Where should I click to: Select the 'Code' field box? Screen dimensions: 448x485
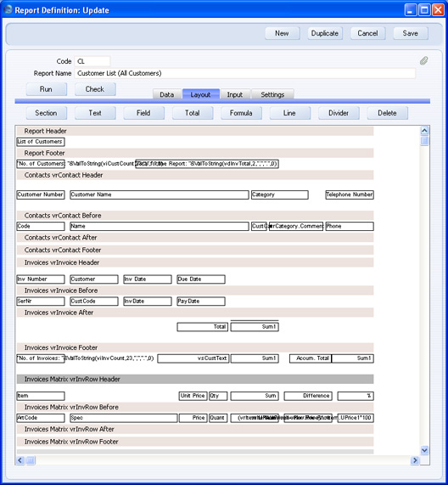coord(41,226)
